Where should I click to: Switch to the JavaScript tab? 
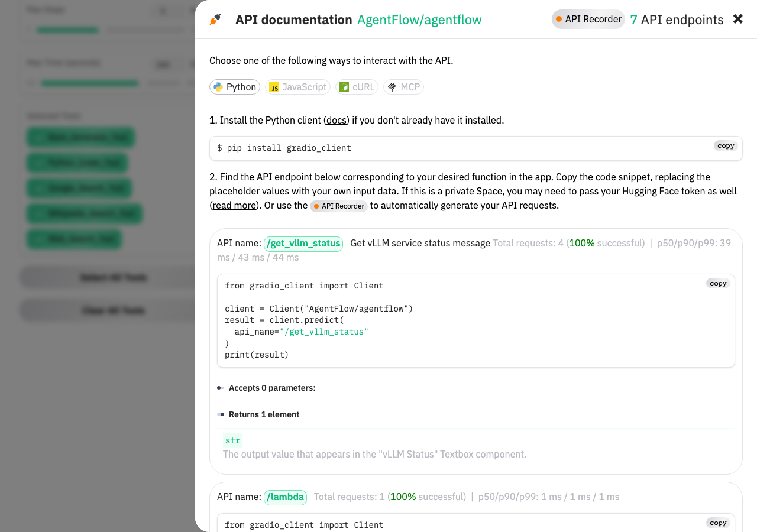tap(297, 87)
